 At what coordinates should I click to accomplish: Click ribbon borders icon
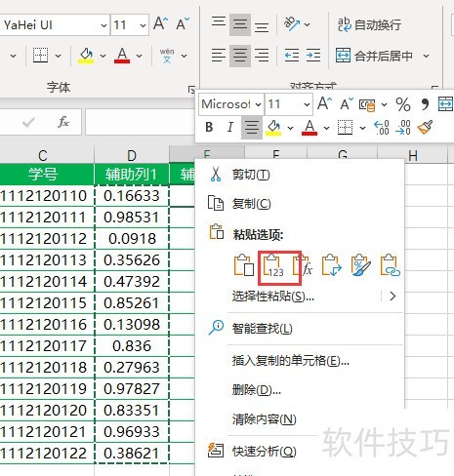[x=41, y=56]
